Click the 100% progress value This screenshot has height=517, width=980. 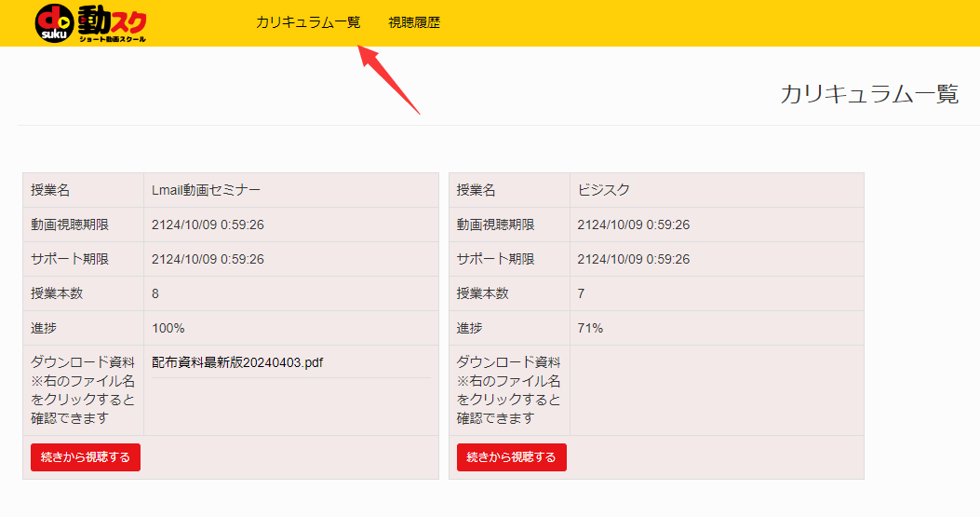coord(168,328)
